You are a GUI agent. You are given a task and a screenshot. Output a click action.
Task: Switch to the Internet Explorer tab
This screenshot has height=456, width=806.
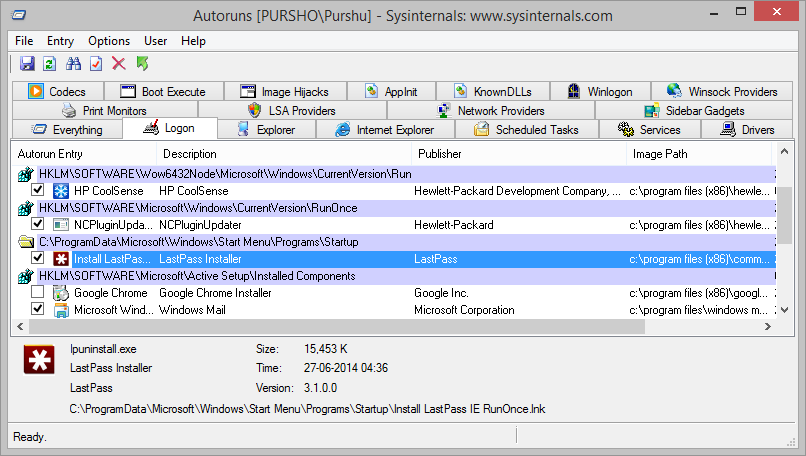385,130
